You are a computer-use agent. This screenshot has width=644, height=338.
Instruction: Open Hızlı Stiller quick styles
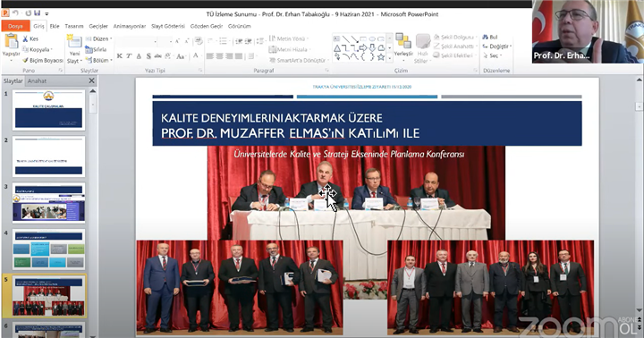tap(422, 48)
